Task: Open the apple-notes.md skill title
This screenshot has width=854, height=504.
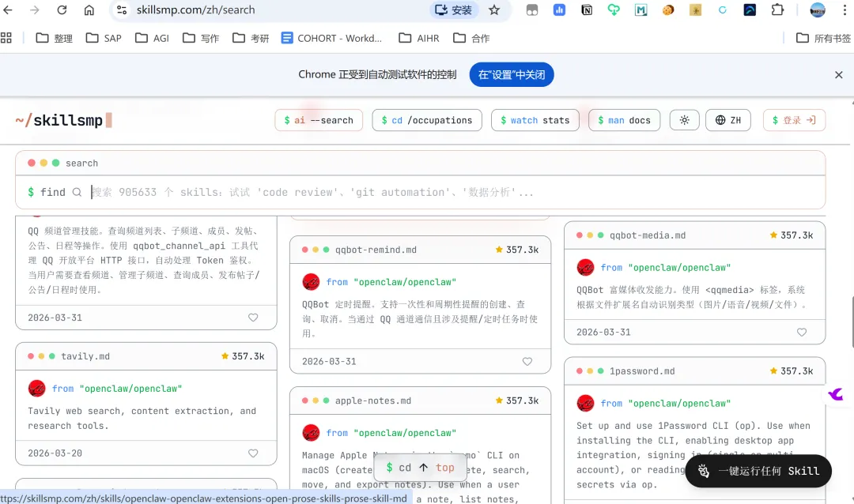Action: 373,401
